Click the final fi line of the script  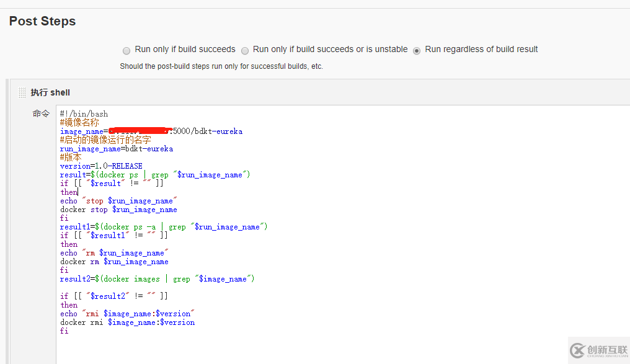(64, 331)
